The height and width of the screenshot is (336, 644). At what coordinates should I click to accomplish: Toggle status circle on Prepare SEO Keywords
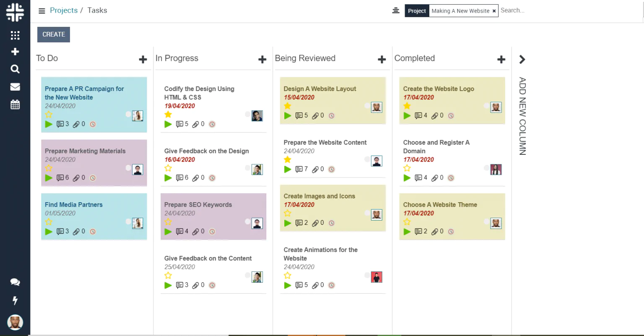[248, 221]
